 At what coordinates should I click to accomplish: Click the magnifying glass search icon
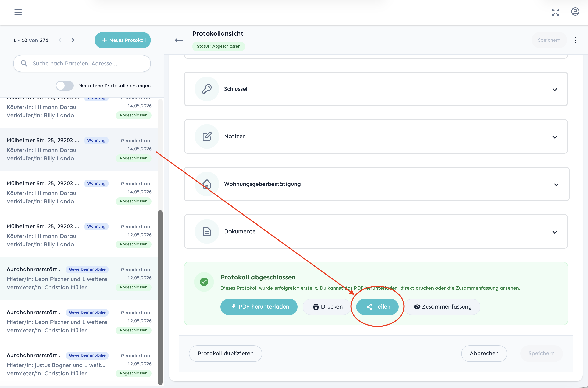tap(24, 64)
